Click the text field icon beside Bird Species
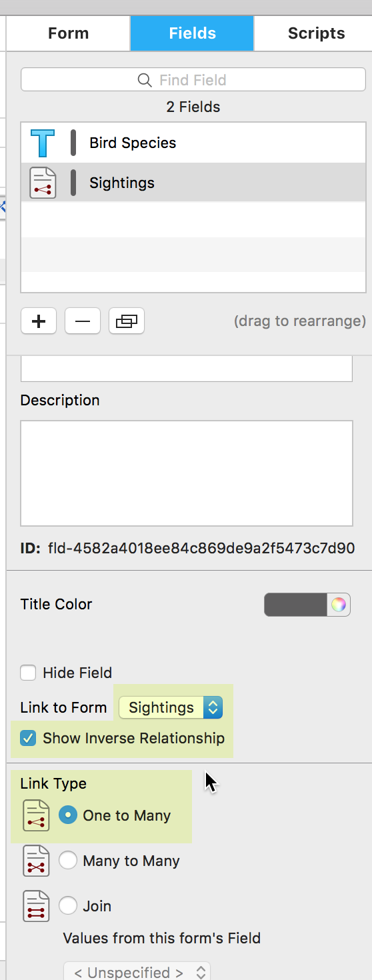Screen dimensions: 372x980 click(43, 143)
